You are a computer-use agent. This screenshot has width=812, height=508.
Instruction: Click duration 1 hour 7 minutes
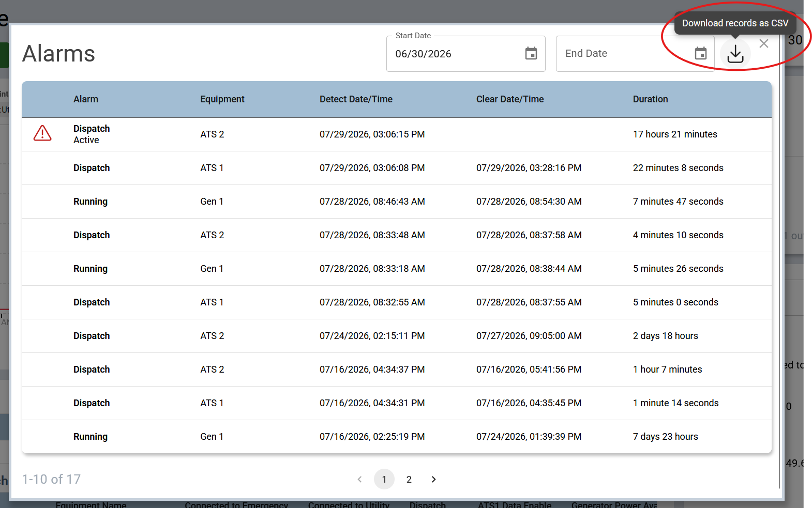coord(667,370)
